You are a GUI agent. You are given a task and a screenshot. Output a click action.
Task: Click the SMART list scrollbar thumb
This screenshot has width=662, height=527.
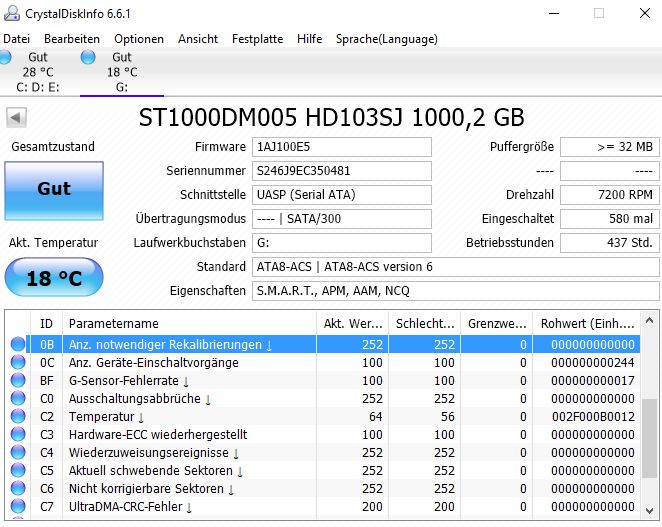[649, 438]
